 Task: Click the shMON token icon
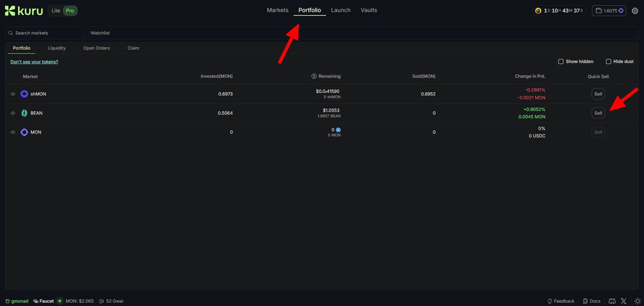tap(24, 94)
